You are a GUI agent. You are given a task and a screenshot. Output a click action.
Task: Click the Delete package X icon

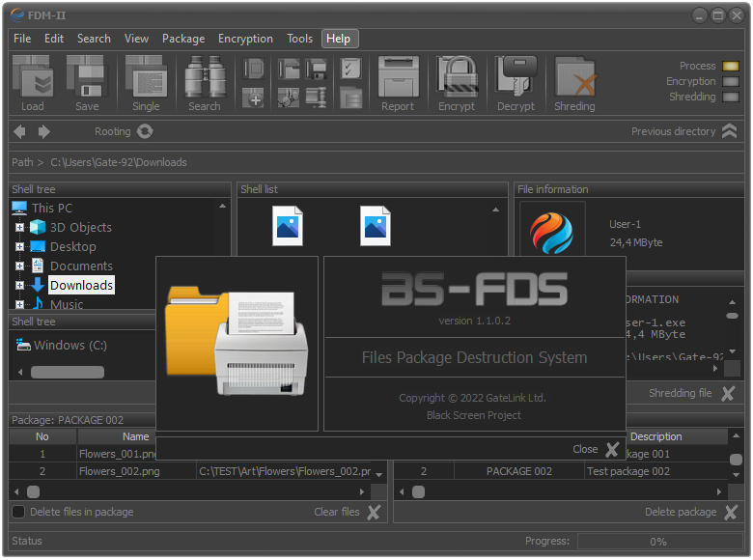coord(731,513)
